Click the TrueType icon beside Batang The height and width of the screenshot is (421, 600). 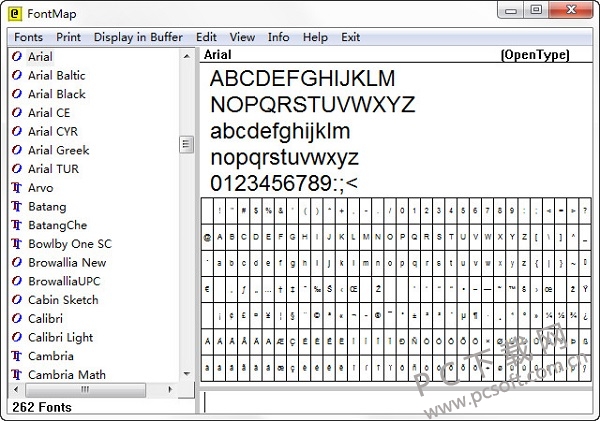point(17,206)
